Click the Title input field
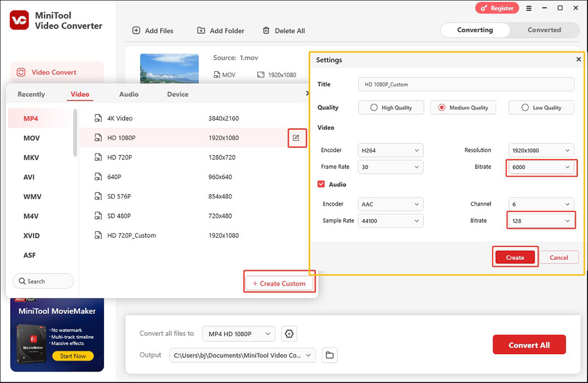The image size is (588, 383). (x=466, y=84)
